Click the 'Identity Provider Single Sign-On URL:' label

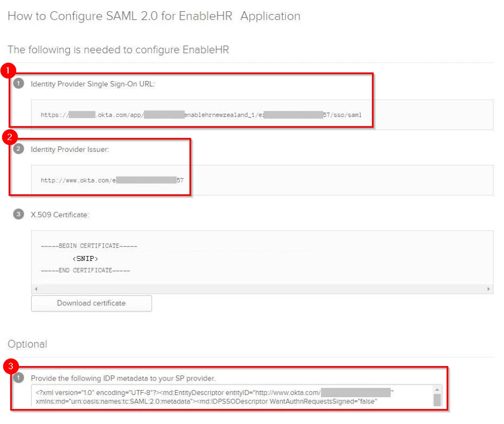92,84
